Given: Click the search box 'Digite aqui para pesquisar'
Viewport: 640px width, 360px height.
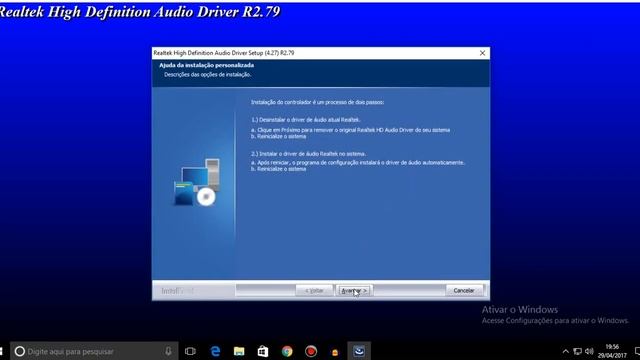Looking at the screenshot, I should pyautogui.click(x=94, y=351).
